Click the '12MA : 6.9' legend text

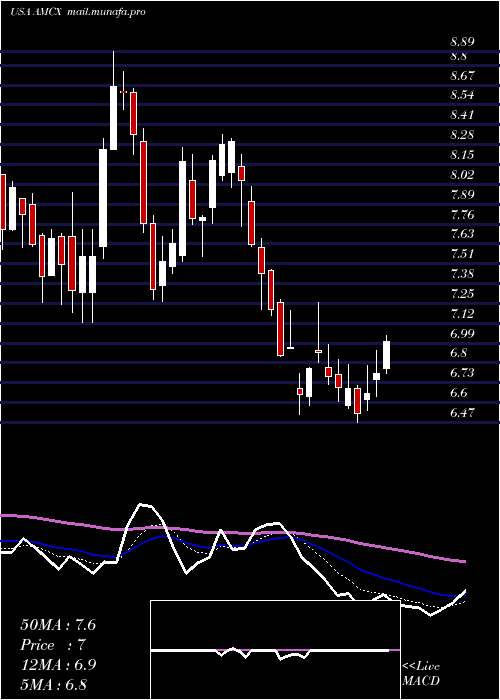tap(58, 665)
